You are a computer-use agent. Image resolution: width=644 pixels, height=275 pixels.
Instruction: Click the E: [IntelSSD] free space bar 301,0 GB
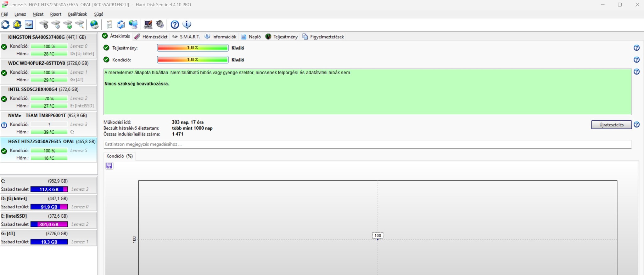(49, 224)
